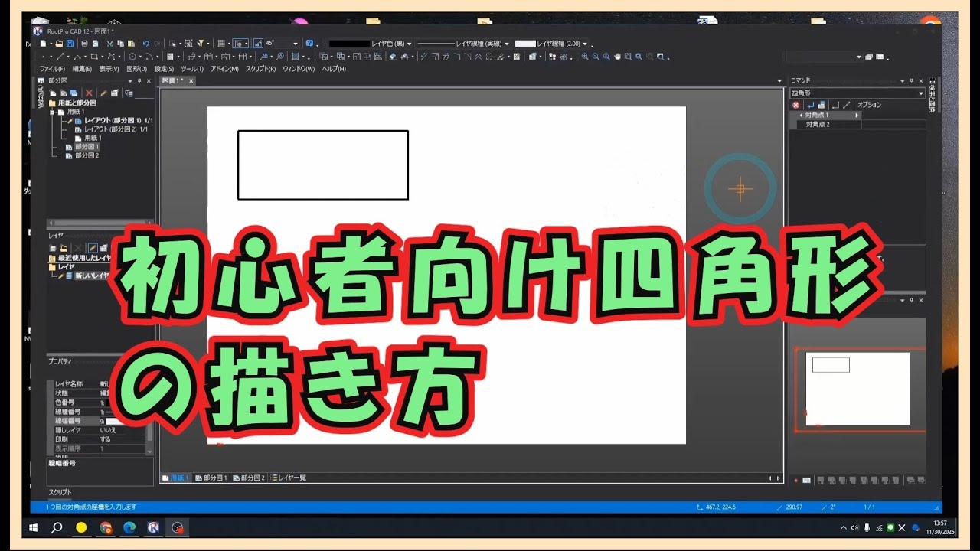
Task: Click the 隠しレイヤ property row
Action: [100, 430]
